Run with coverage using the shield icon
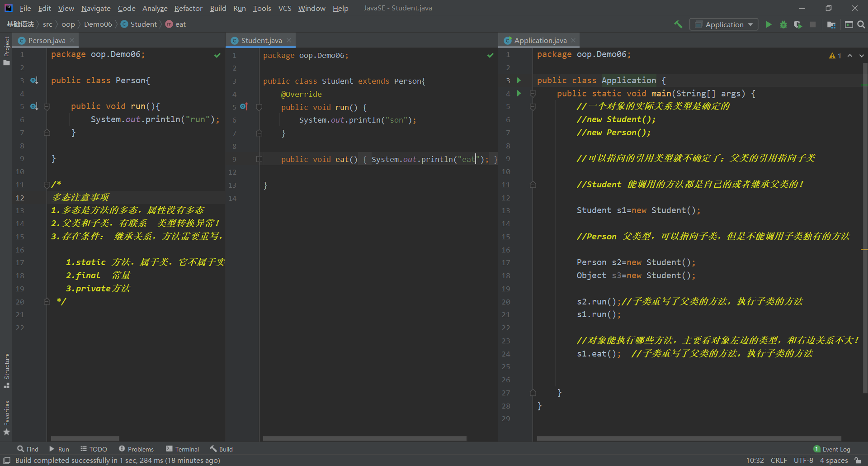Viewport: 868px width, 466px height. click(798, 24)
